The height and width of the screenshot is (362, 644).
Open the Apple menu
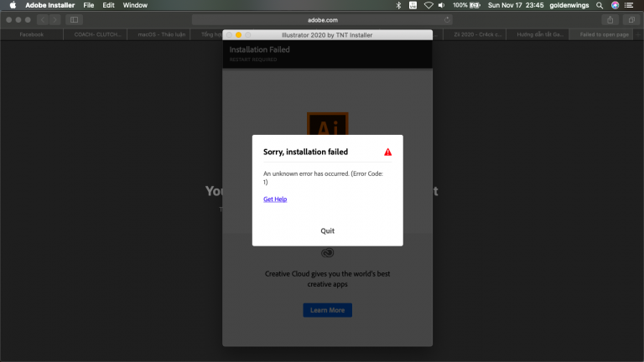13,5
